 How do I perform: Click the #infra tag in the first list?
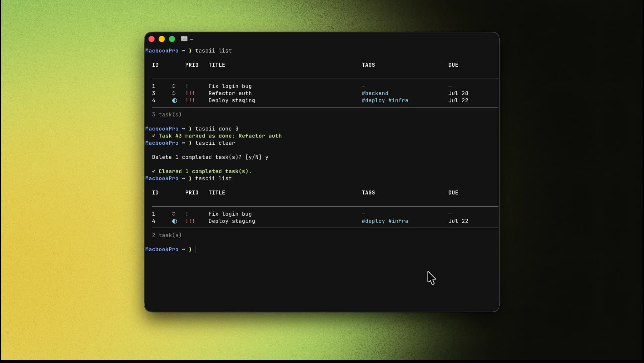pos(398,100)
